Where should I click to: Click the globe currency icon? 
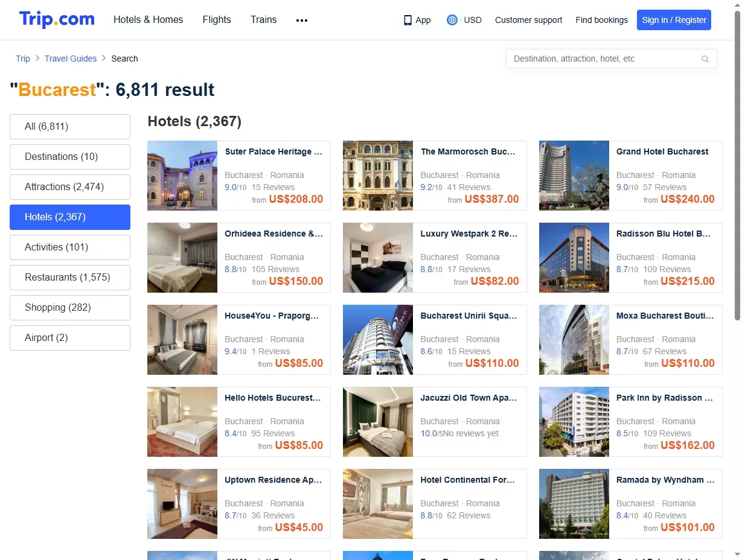pyautogui.click(x=452, y=20)
